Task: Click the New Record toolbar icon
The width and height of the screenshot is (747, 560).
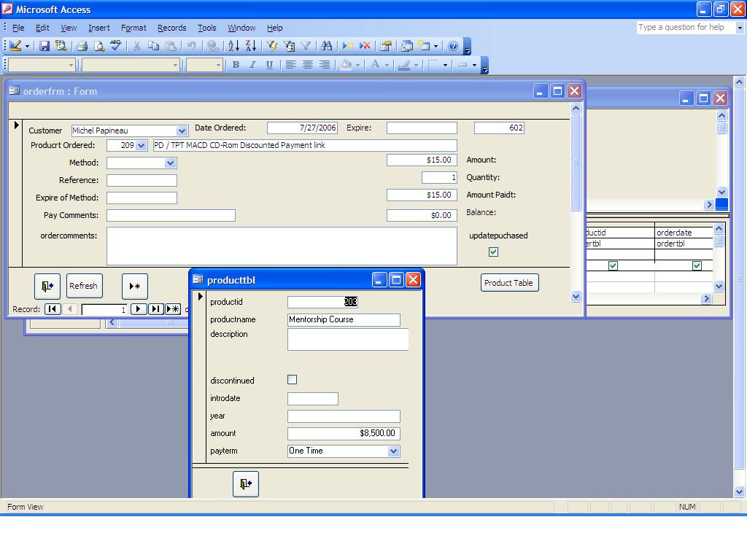Action: pyautogui.click(x=348, y=46)
